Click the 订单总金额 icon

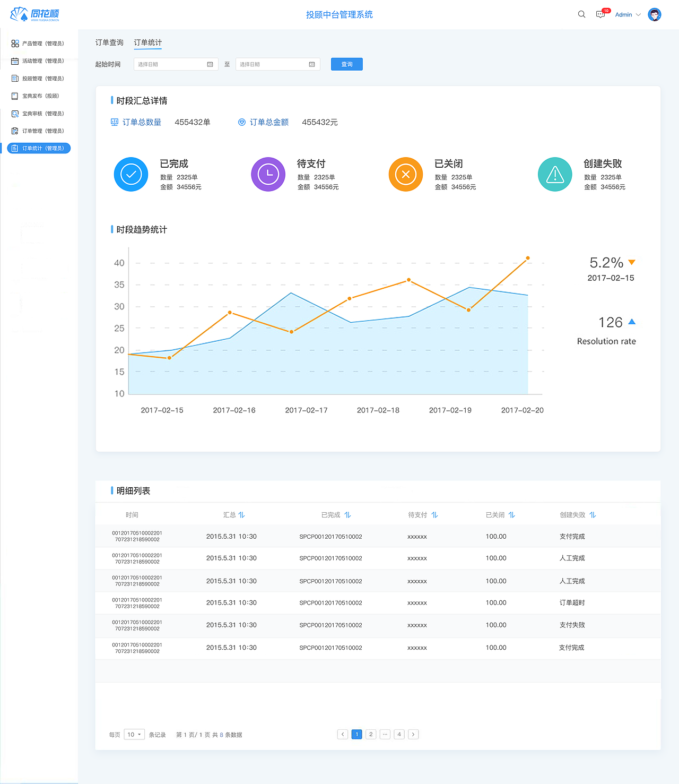pos(242,122)
